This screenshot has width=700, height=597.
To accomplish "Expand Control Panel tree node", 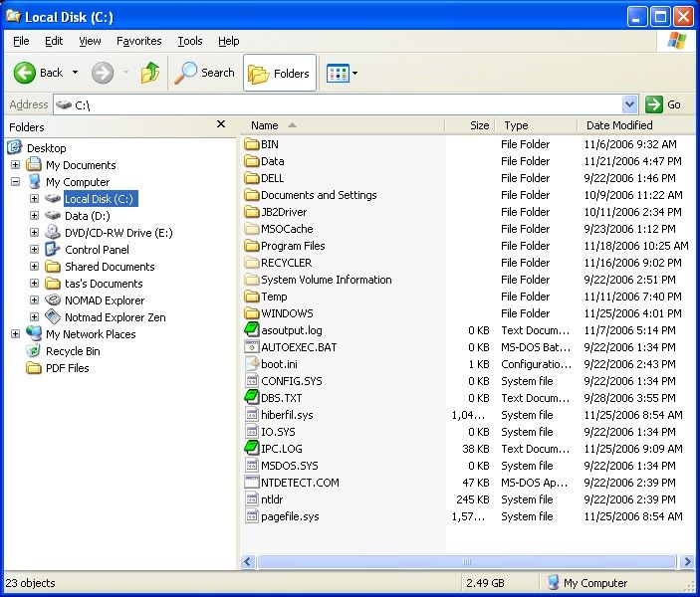I will pyautogui.click(x=35, y=250).
